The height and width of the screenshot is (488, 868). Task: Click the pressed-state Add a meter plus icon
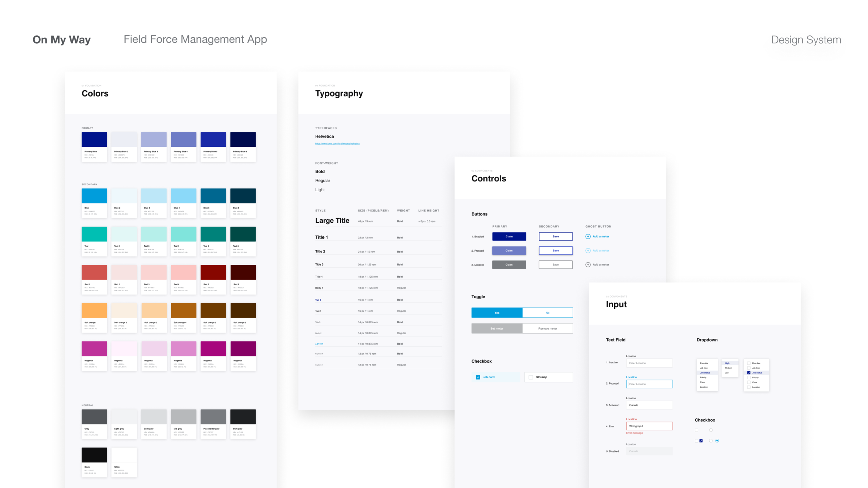pyautogui.click(x=588, y=251)
